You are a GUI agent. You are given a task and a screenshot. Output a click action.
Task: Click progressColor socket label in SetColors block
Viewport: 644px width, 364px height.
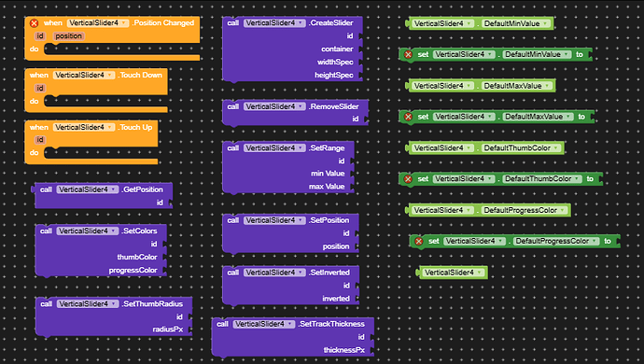133,271
